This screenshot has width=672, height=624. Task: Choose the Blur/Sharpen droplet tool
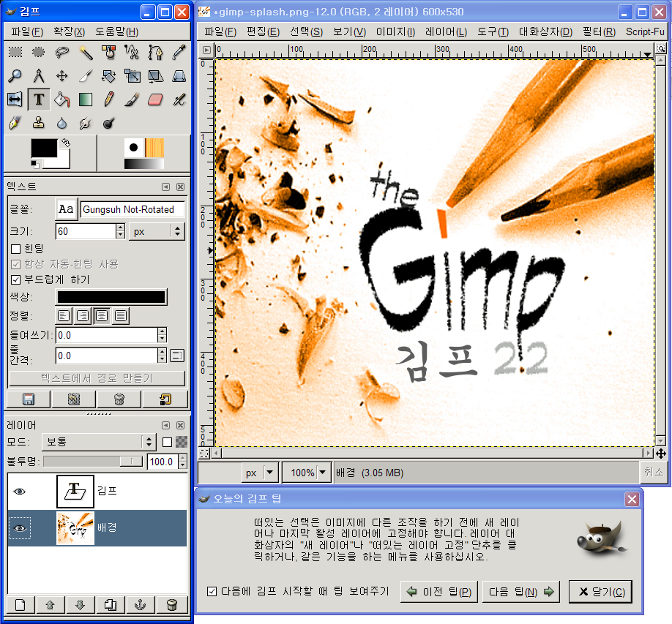(62, 124)
